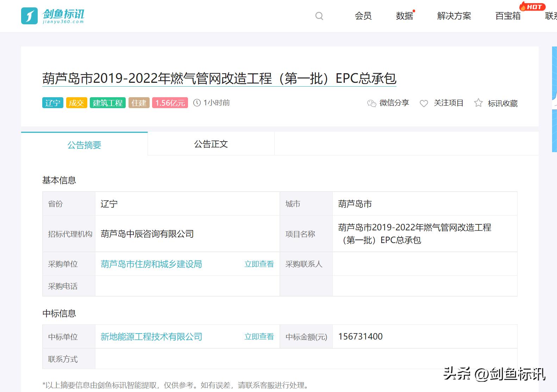Select the 住建 tag
557x392 pixels.
(x=139, y=103)
